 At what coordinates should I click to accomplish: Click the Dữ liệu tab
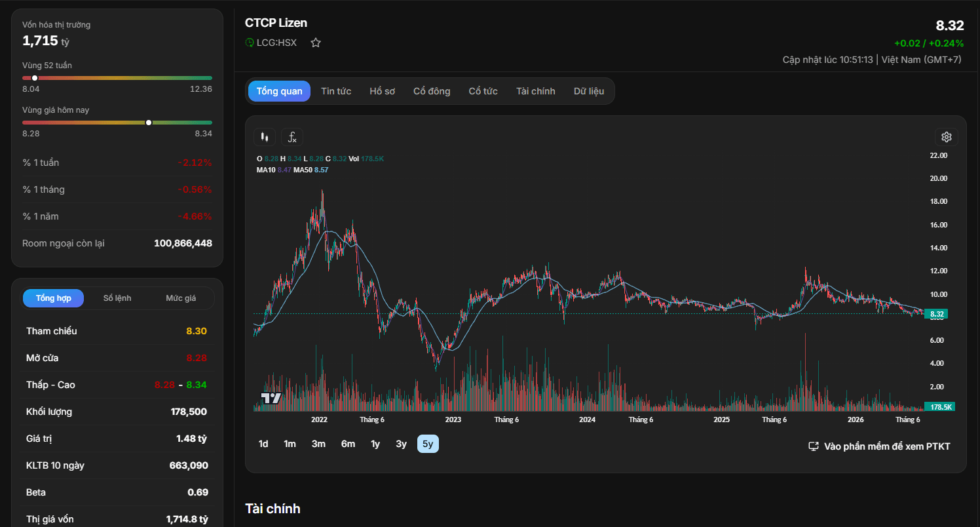(589, 91)
